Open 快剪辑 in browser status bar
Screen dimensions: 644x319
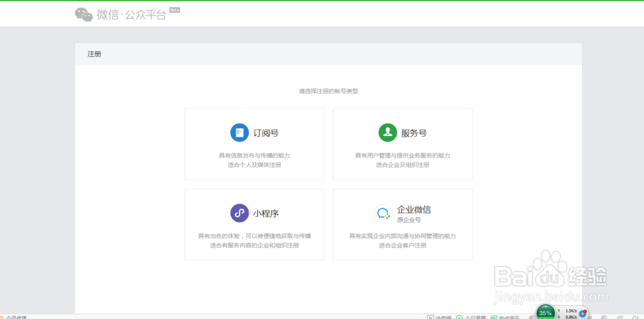(439, 317)
